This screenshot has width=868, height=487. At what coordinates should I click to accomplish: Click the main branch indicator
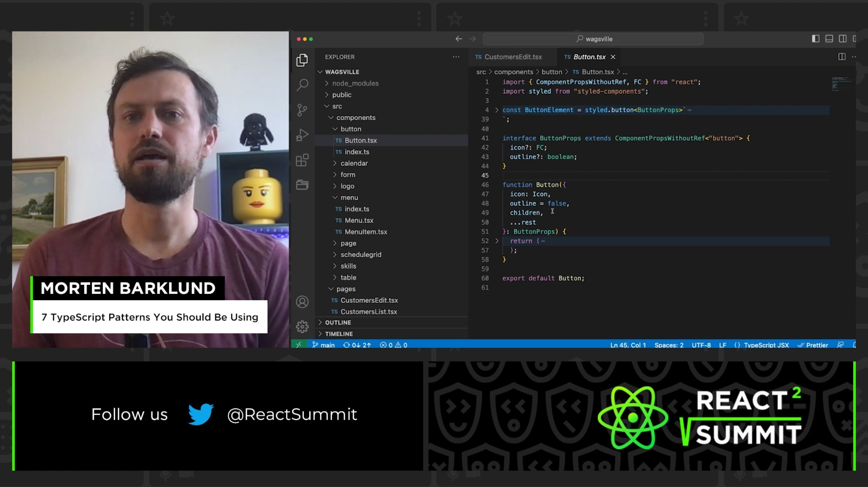[x=323, y=344]
